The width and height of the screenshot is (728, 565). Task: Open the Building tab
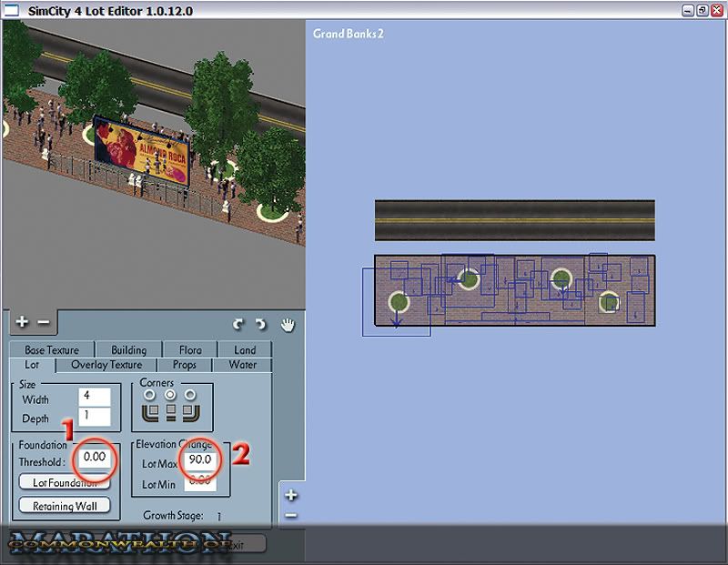pyautogui.click(x=128, y=350)
